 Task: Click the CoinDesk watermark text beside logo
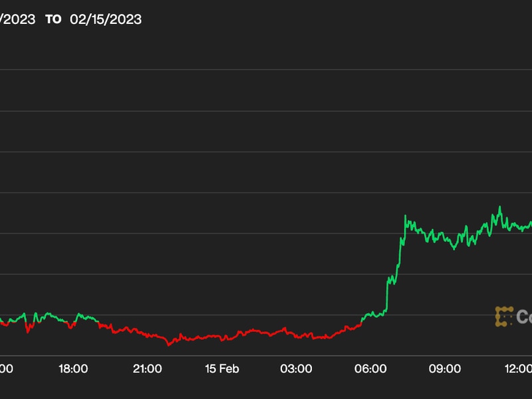click(524, 317)
